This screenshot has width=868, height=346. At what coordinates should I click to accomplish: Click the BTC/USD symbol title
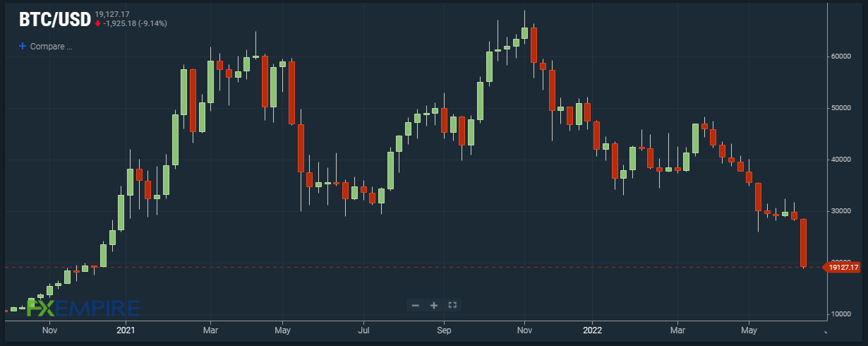54,20
